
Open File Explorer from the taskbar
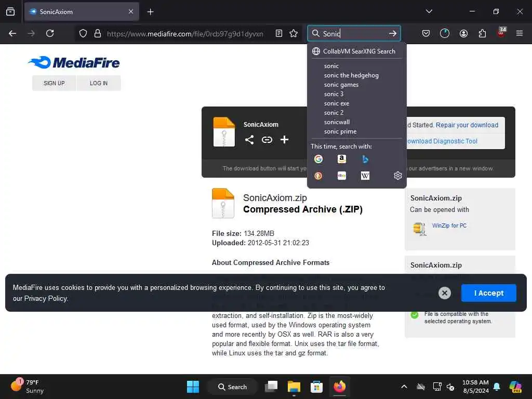[294, 387]
